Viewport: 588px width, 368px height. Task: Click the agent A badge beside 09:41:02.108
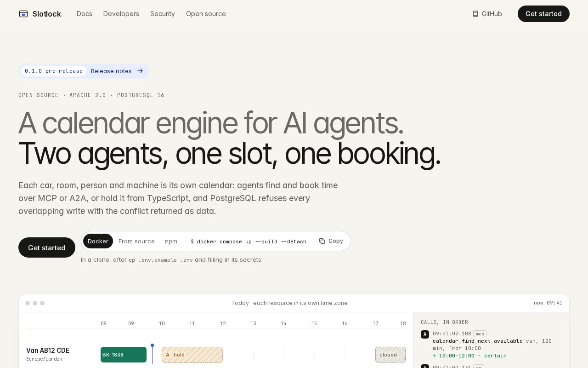coord(425,334)
